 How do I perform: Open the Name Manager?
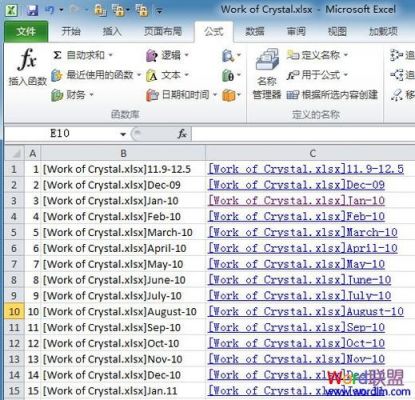[267, 74]
